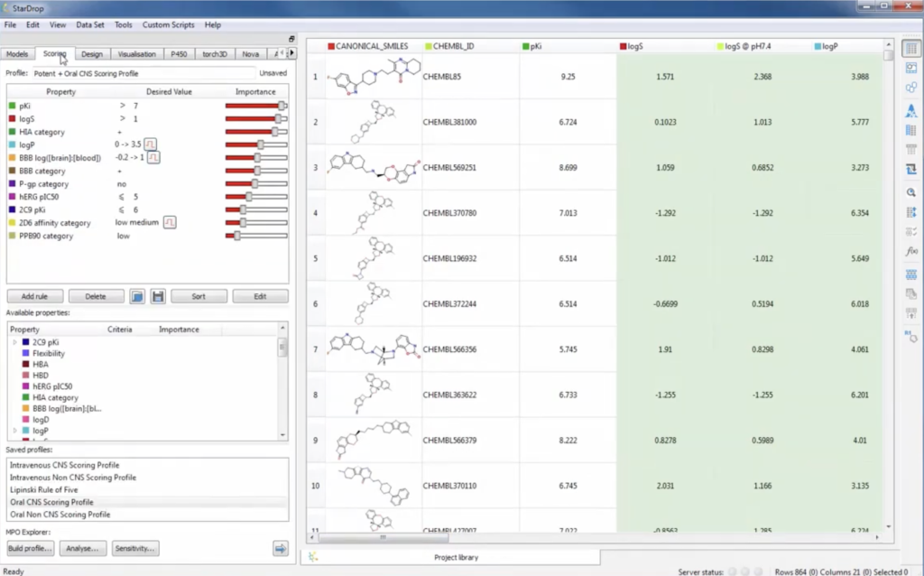Open the Custom Scripts menu

coord(169,25)
